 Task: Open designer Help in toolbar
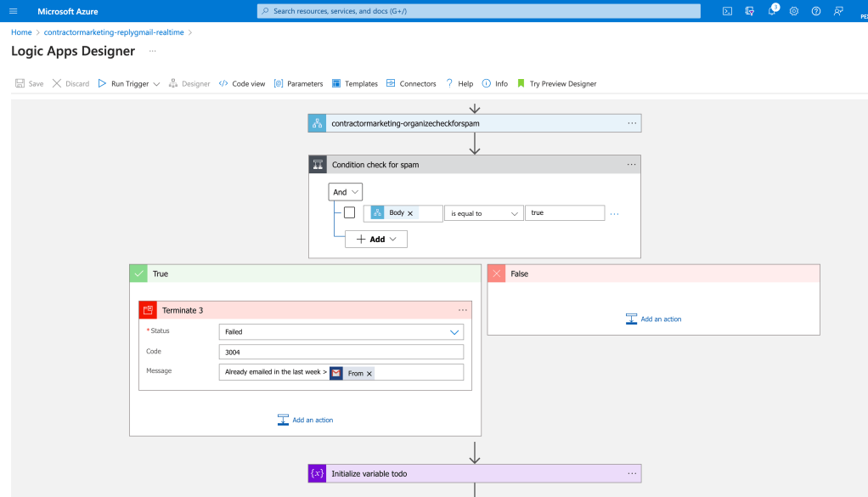[459, 83]
